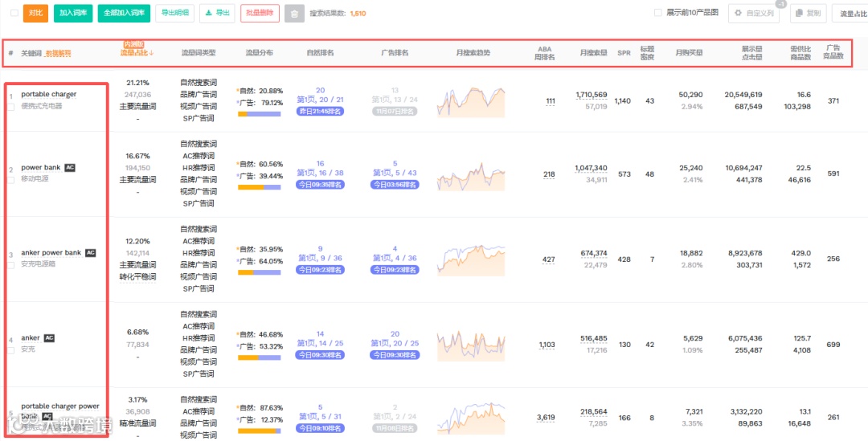Click power bank traffic distribution bar
This screenshot has width=868, height=441.
point(259,188)
